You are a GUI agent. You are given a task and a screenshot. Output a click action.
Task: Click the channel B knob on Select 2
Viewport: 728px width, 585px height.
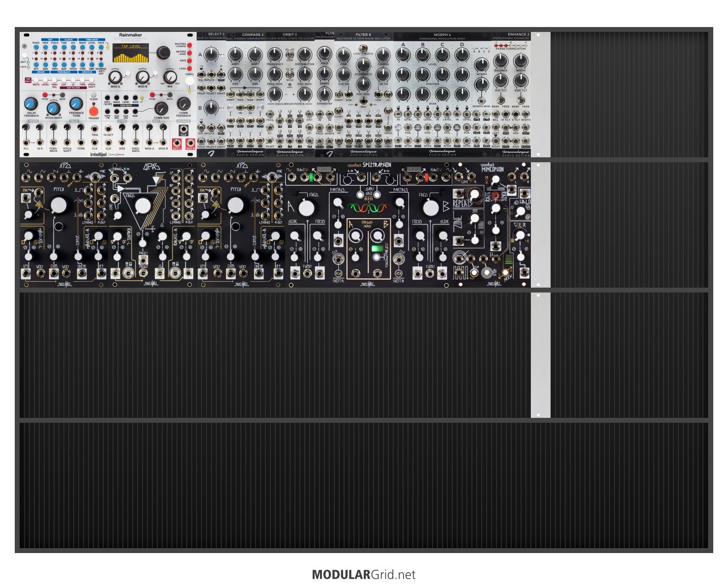(211, 107)
